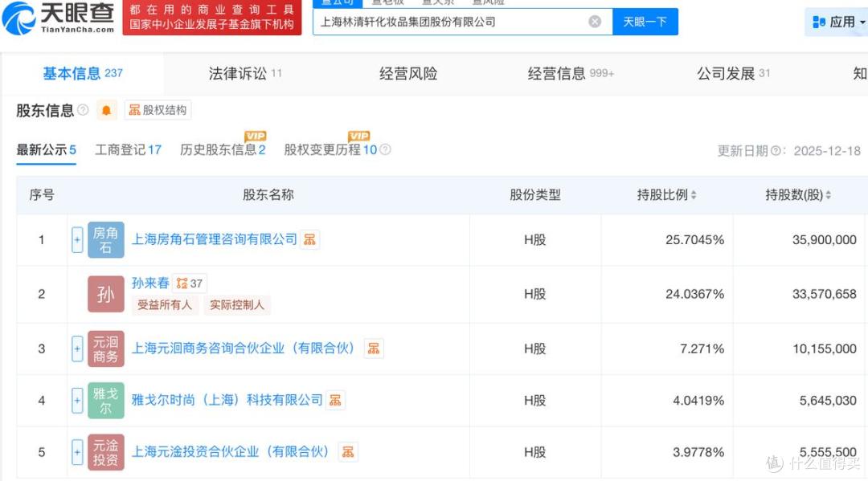
Task: Expand row for 上海元洄商务咨询合伙企业
Action: (77, 349)
